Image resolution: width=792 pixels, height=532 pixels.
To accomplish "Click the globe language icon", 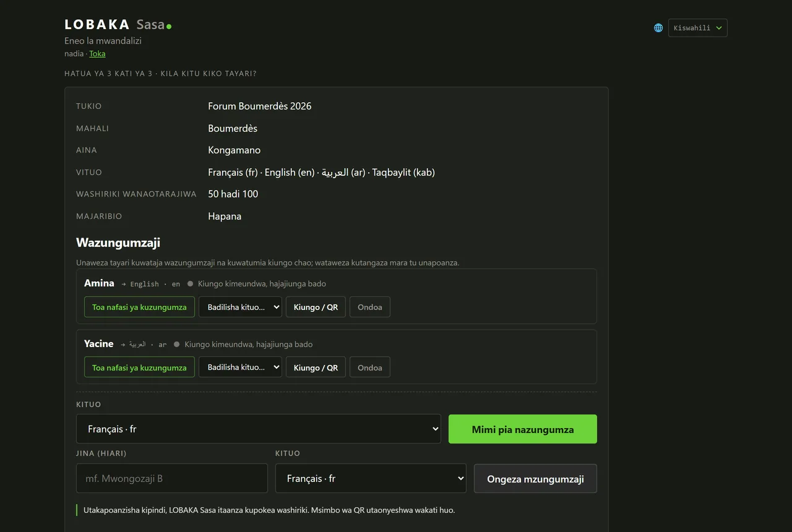I will (x=658, y=28).
